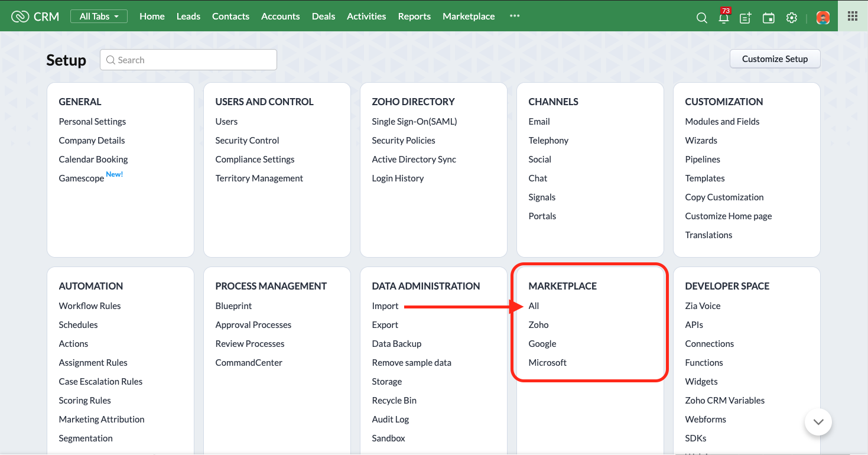
Task: Click the Zoho CRM logo icon
Action: pyautogui.click(x=20, y=17)
